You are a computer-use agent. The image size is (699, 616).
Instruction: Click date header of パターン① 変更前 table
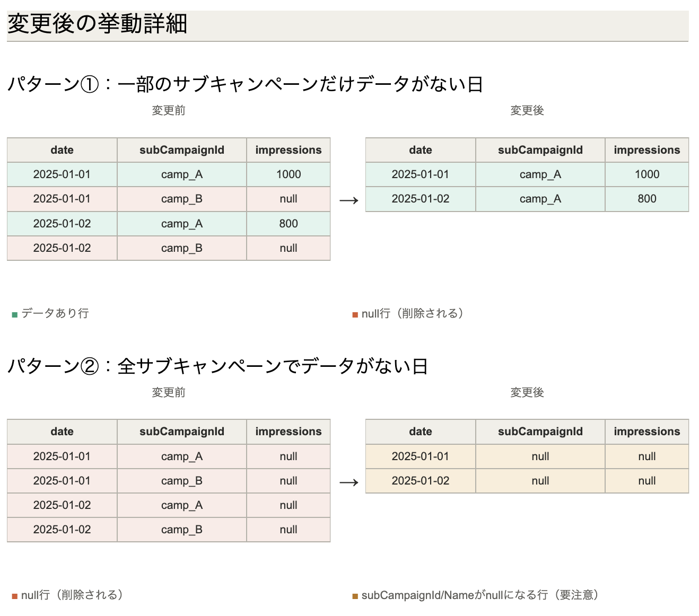[62, 150]
